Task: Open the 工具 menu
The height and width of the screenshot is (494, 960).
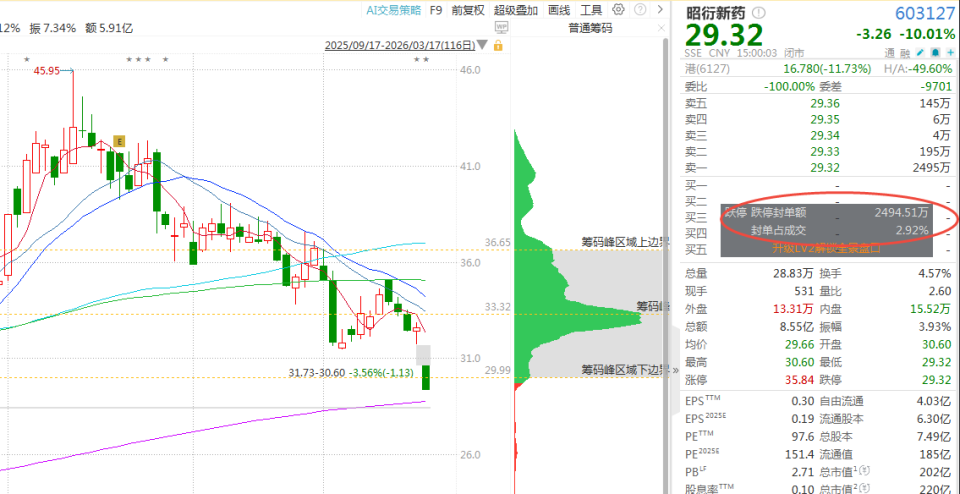Action: coord(591,10)
